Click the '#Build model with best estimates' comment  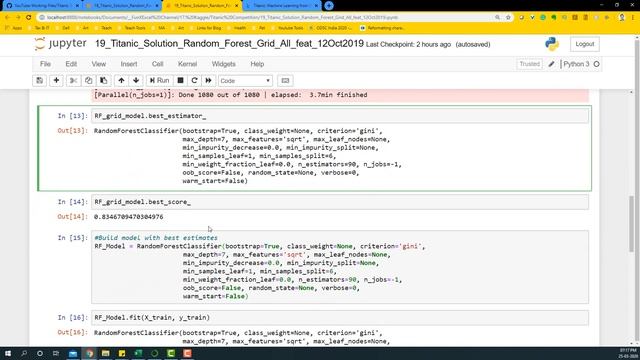[156, 238]
